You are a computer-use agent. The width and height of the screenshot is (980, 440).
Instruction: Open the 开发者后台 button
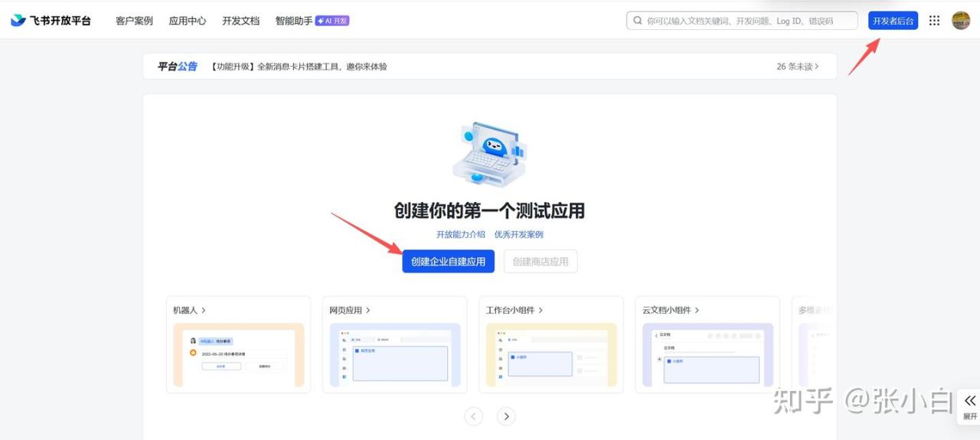coord(893,21)
